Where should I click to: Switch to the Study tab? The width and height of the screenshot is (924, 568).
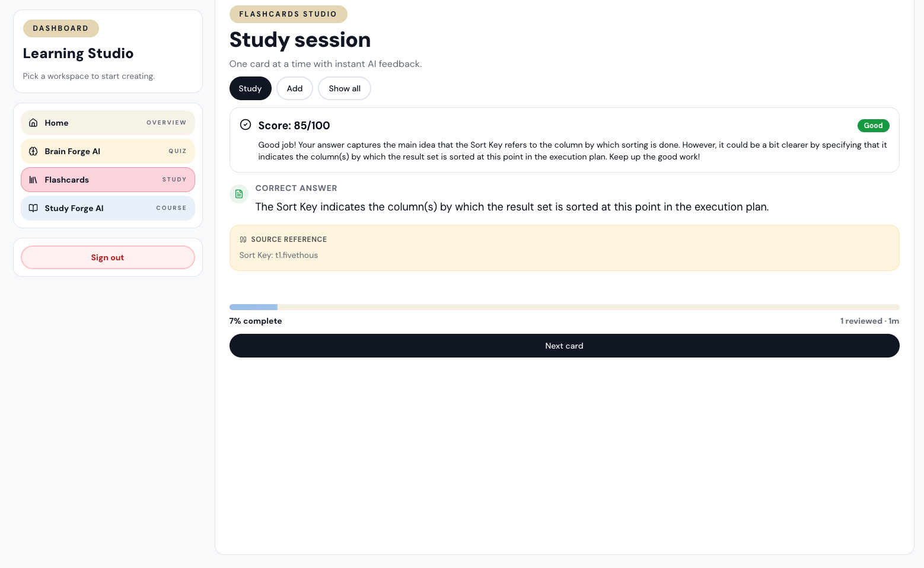click(250, 88)
